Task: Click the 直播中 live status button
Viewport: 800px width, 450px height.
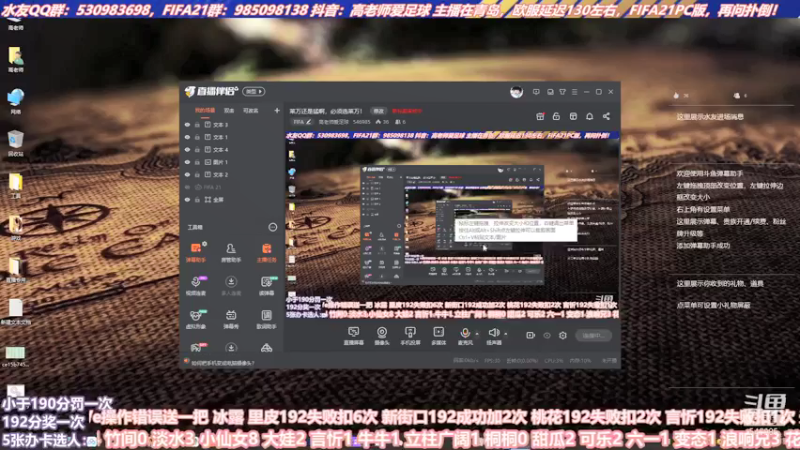Action: click(593, 335)
